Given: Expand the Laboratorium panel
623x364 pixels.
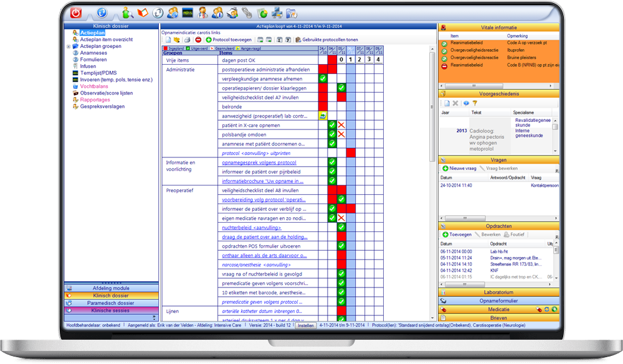Looking at the screenshot, I should (x=498, y=292).
